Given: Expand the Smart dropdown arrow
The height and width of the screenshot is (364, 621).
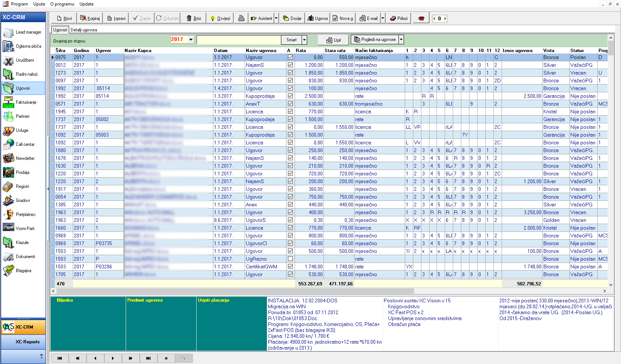Looking at the screenshot, I should (x=304, y=40).
